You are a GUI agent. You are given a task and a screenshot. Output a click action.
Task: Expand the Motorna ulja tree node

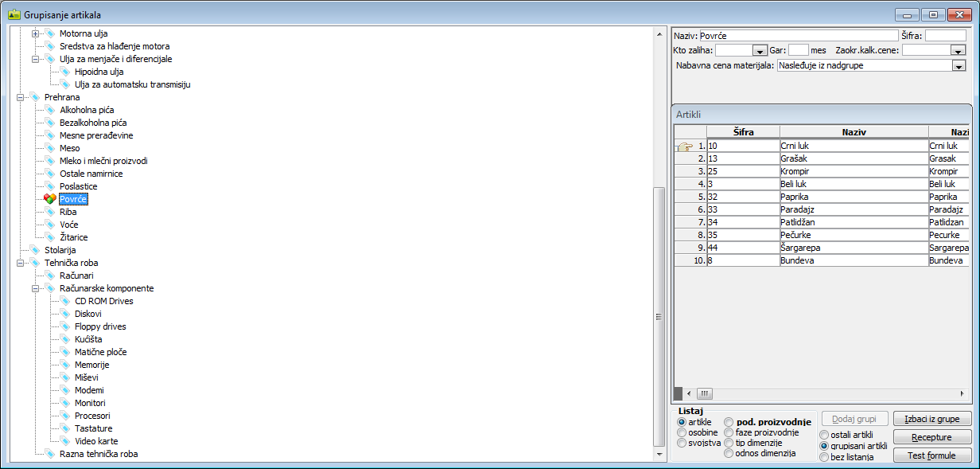click(35, 33)
